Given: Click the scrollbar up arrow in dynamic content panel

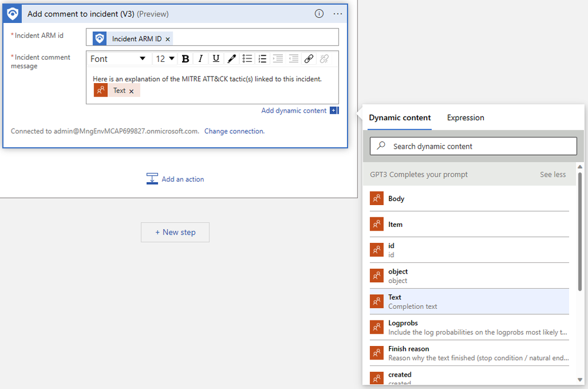Looking at the screenshot, I should coord(580,167).
